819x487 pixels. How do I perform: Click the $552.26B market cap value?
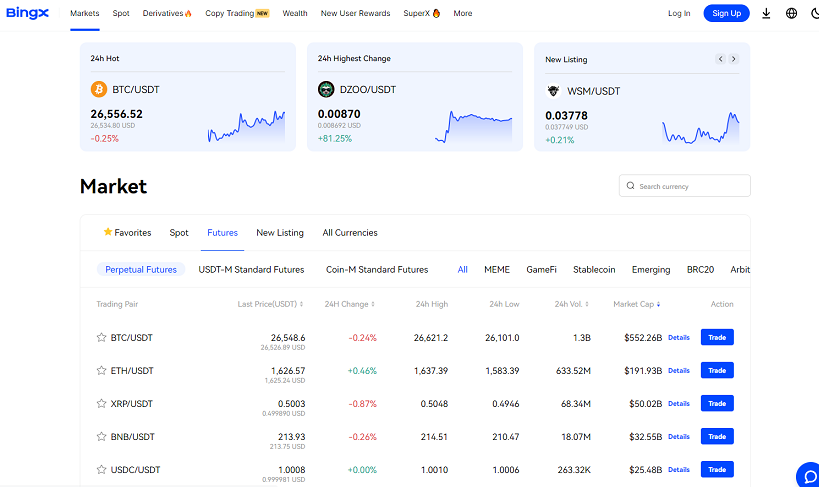click(643, 338)
